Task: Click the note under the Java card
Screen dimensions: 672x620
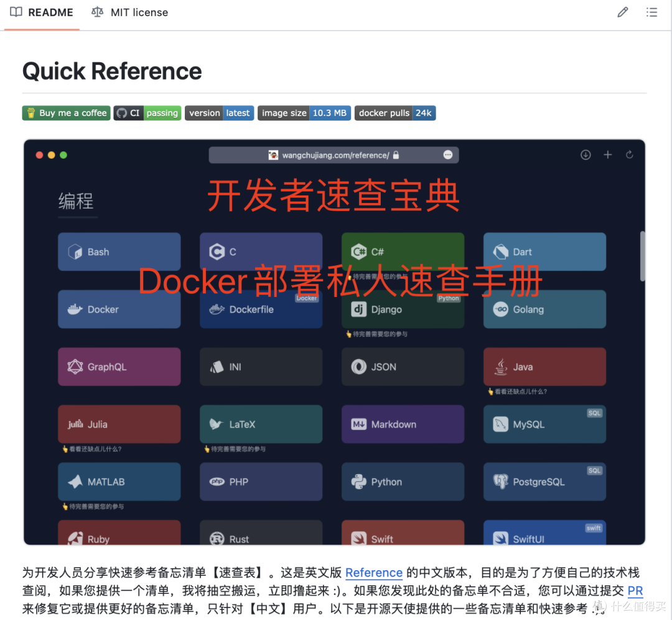Action: (x=517, y=392)
